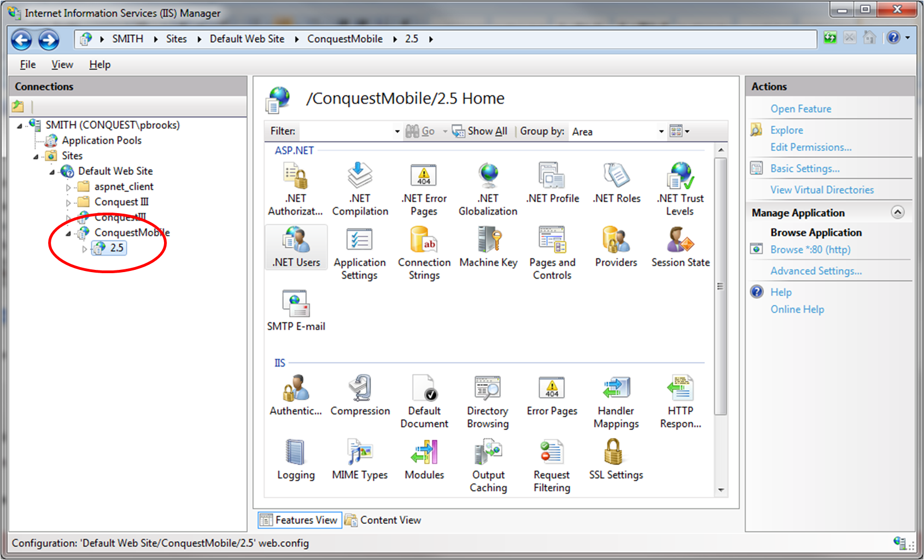This screenshot has height=560, width=924.
Task: Select the .NET Users feature
Action: 296,247
